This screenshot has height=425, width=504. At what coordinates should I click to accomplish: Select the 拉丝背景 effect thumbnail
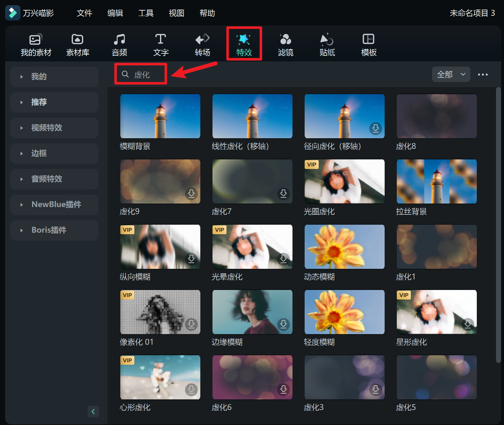437,181
